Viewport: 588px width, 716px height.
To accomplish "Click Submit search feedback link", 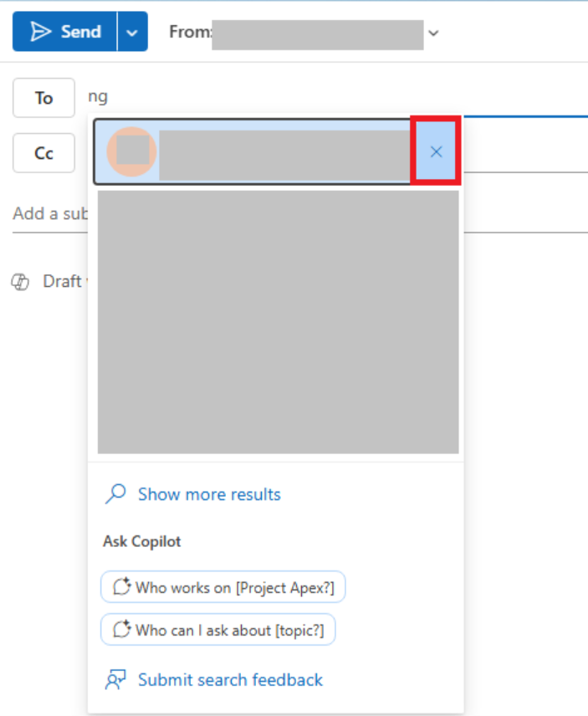I will 230,680.
